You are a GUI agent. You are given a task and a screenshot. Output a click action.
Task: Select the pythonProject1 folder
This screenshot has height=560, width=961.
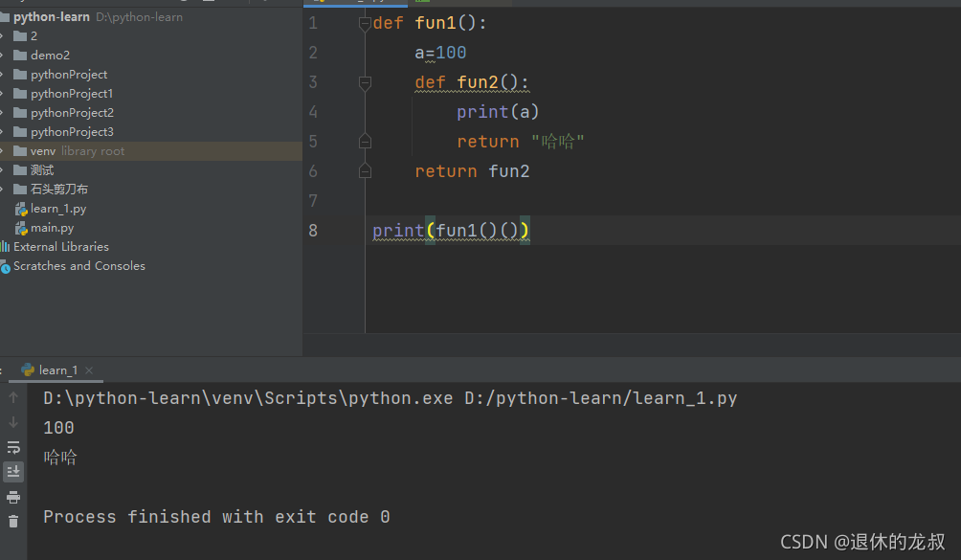click(72, 94)
